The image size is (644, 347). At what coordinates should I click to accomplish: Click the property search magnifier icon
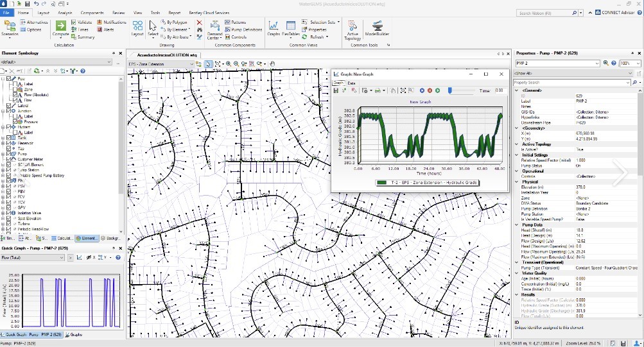[635, 83]
